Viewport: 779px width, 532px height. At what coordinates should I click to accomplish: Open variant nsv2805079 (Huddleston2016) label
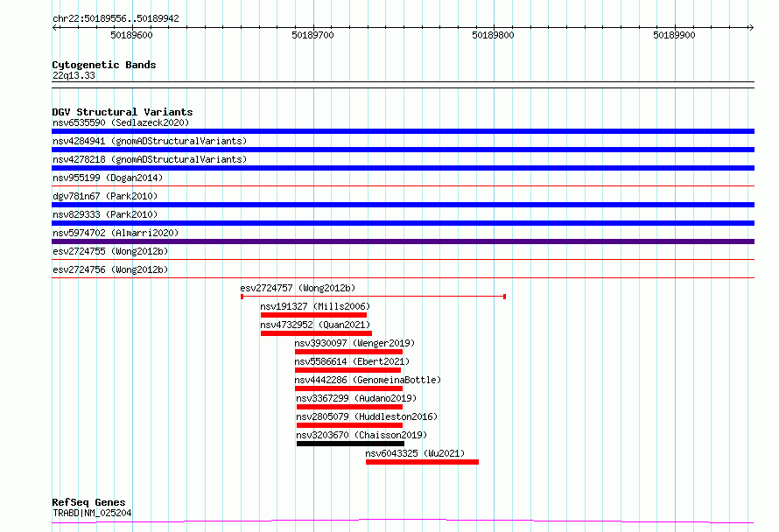point(367,416)
